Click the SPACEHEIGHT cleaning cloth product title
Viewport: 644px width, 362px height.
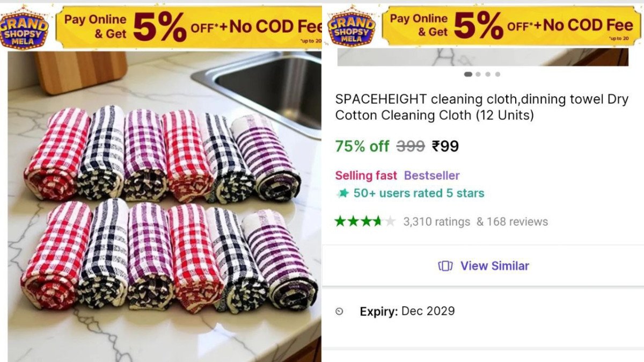(x=481, y=107)
